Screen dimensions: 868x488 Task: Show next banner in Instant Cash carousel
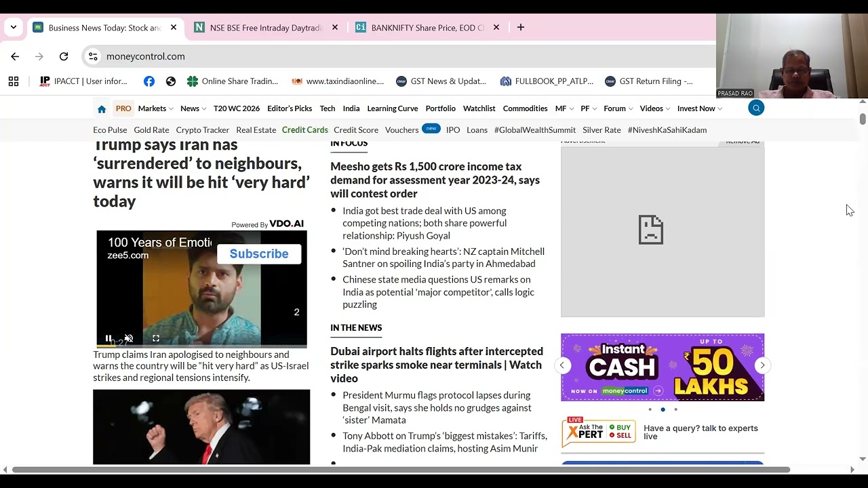(762, 365)
